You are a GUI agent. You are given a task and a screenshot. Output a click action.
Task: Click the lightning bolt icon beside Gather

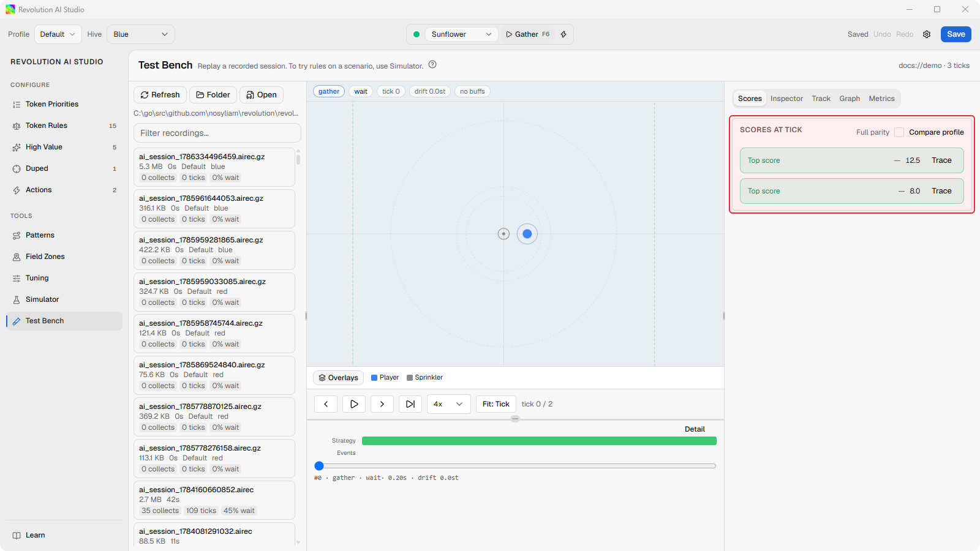[563, 34]
